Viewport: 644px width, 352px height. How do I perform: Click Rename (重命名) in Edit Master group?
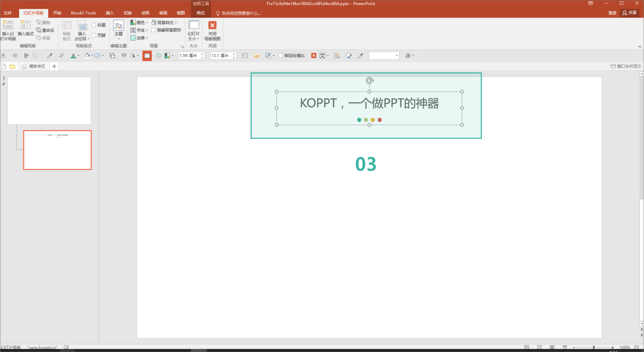pos(45,30)
